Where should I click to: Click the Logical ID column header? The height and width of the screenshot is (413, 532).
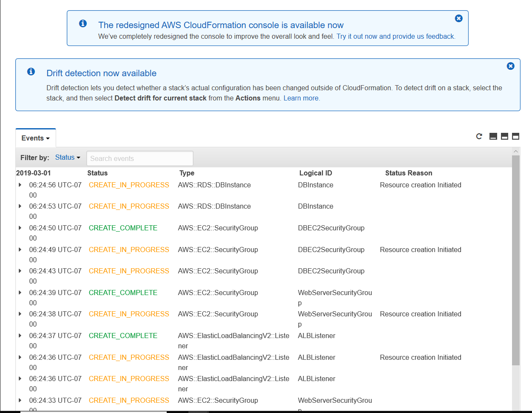(x=316, y=173)
